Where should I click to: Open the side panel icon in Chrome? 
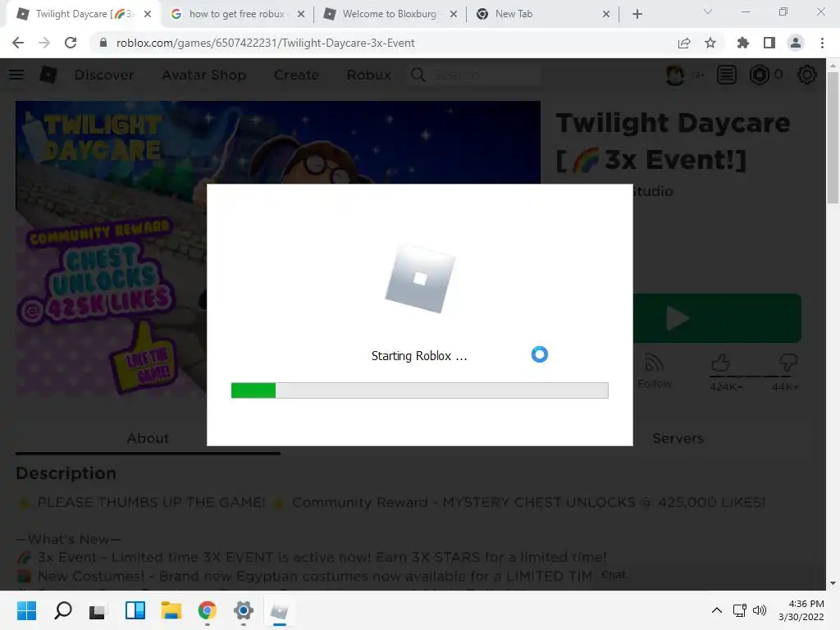(x=769, y=43)
